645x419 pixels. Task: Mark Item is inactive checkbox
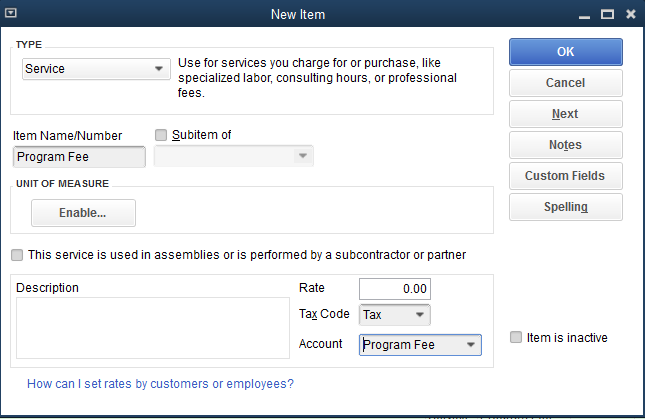coord(516,337)
